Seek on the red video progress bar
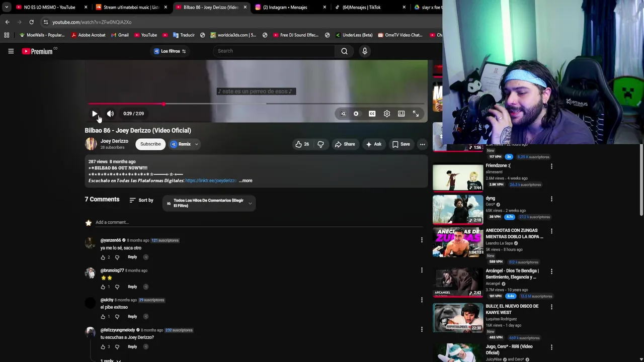 pyautogui.click(x=256, y=104)
